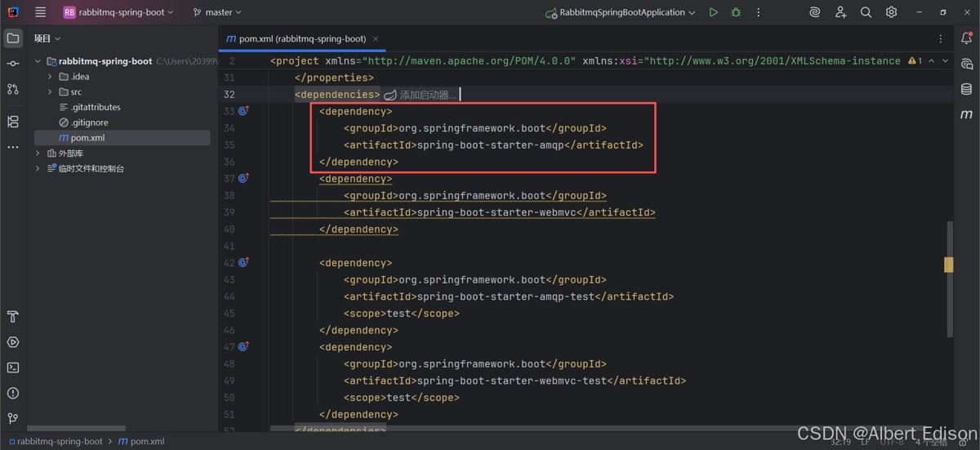Open the AI chat tool window icon
The width and height of the screenshot is (980, 450).
(x=967, y=64)
